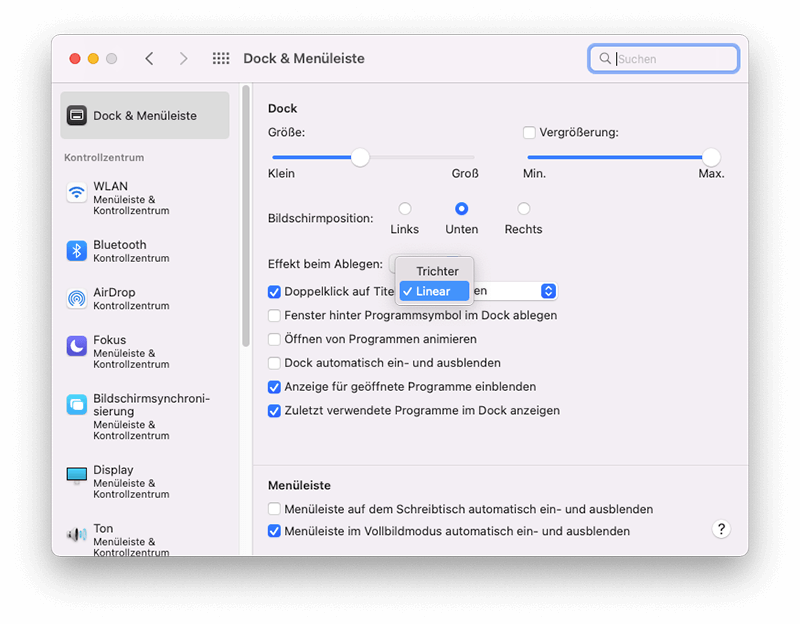Click the Menüleiste section heading

299,485
